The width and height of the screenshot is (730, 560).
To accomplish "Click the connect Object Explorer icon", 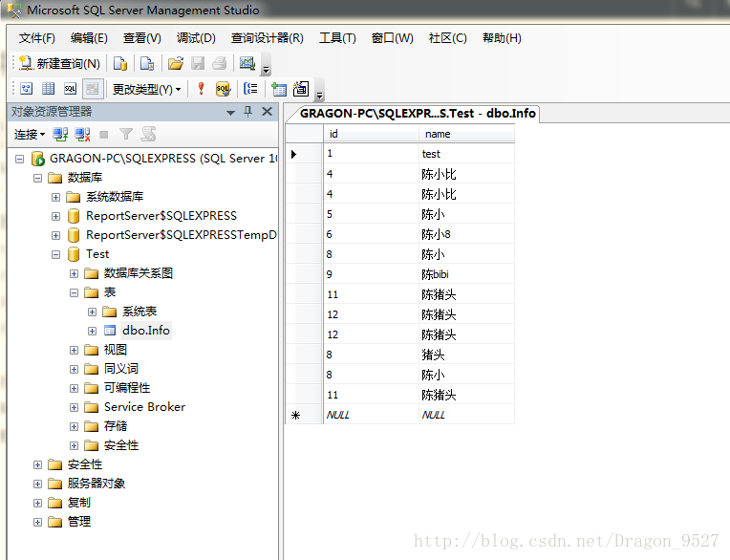I will coord(60,135).
